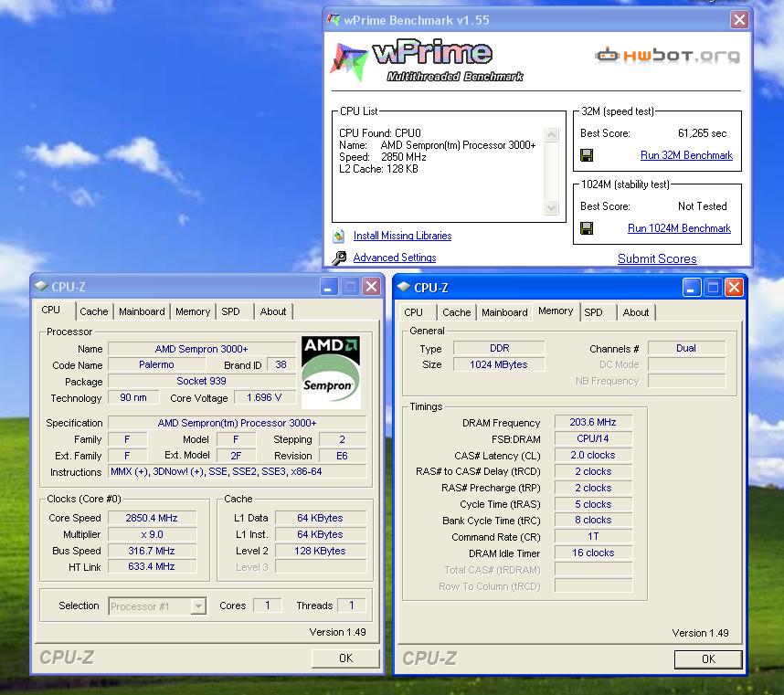This screenshot has height=695, width=784.
Task: Minimize the left CPU-Z window
Action: point(329,287)
